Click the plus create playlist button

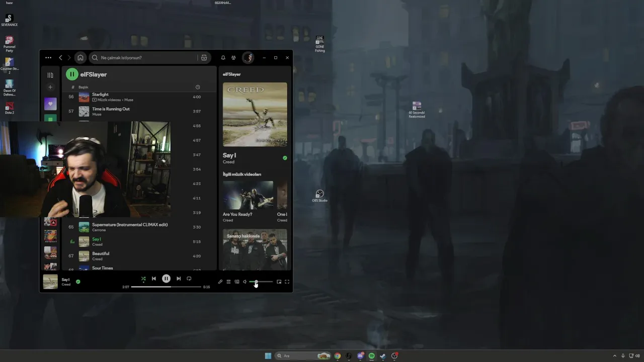click(x=50, y=87)
